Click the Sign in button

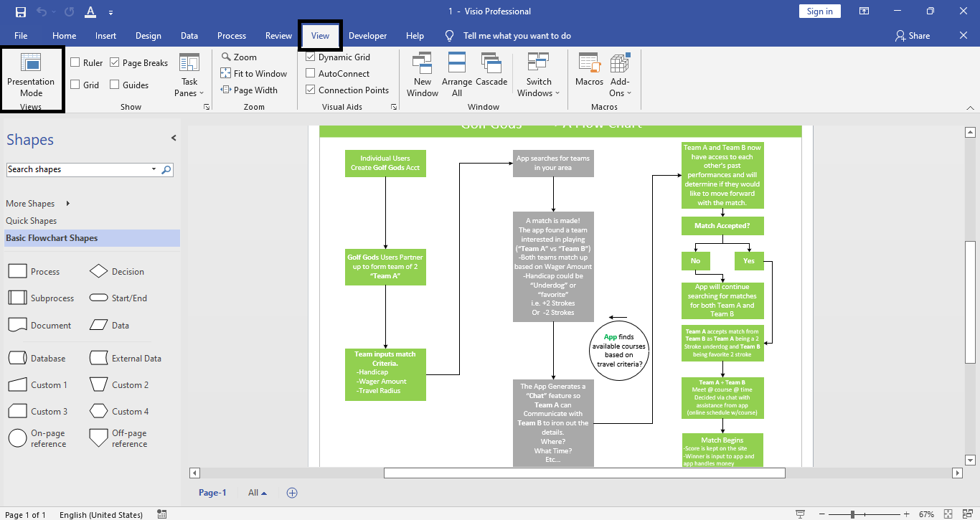point(819,11)
